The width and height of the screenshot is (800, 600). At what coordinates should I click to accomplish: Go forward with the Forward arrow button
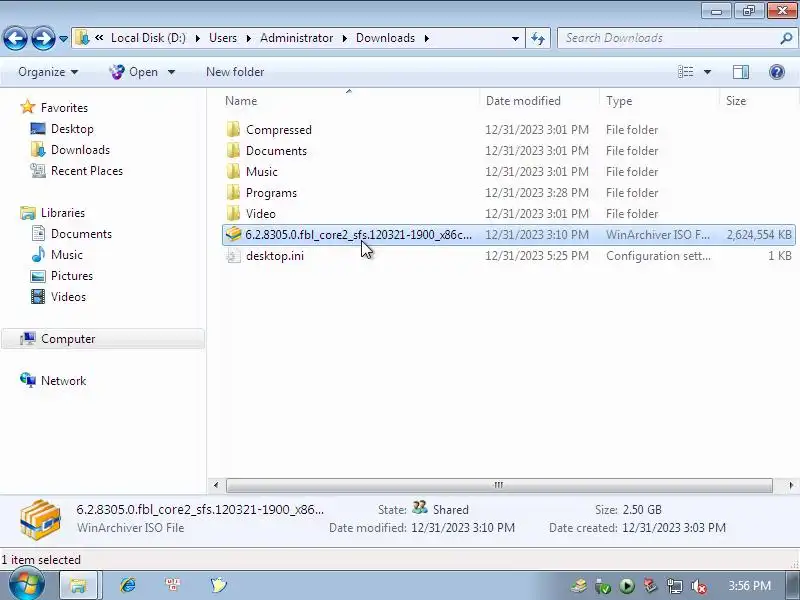coord(43,38)
